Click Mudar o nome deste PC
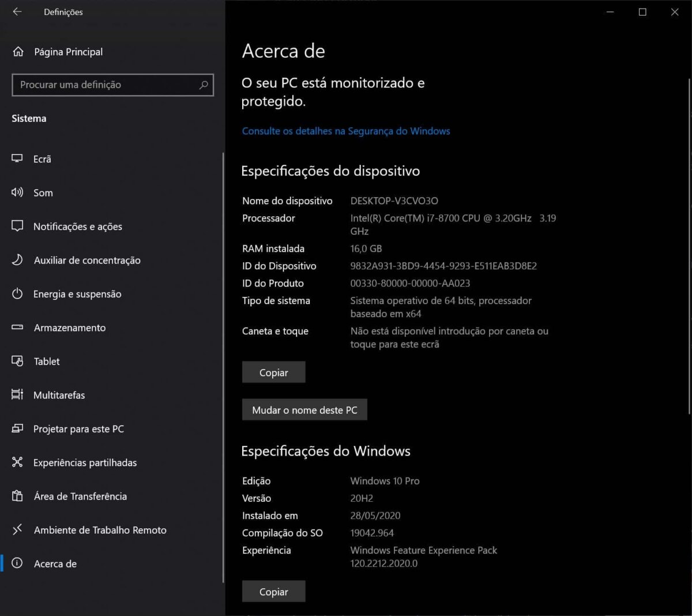Viewport: 692px width, 616px height. coord(304,410)
